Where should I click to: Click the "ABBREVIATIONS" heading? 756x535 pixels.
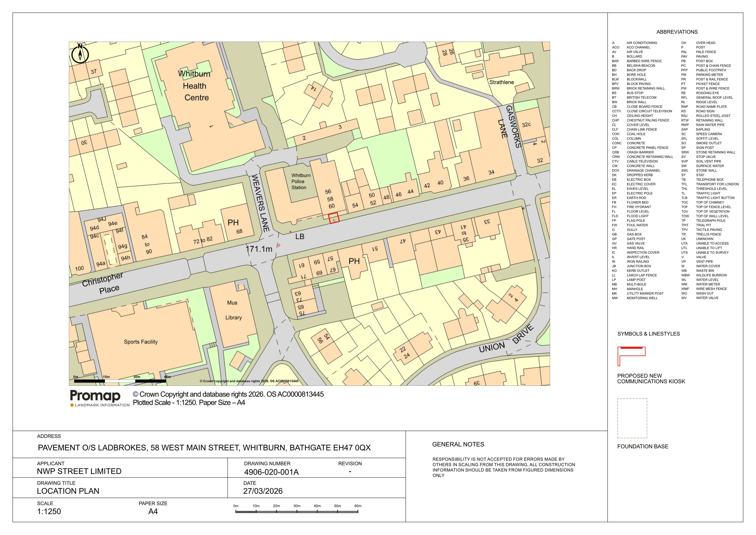[677, 32]
